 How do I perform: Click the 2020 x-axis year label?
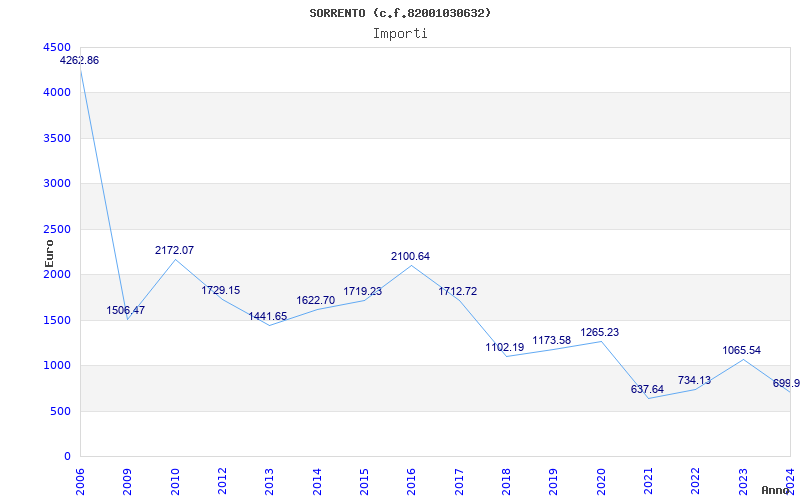[601, 481]
